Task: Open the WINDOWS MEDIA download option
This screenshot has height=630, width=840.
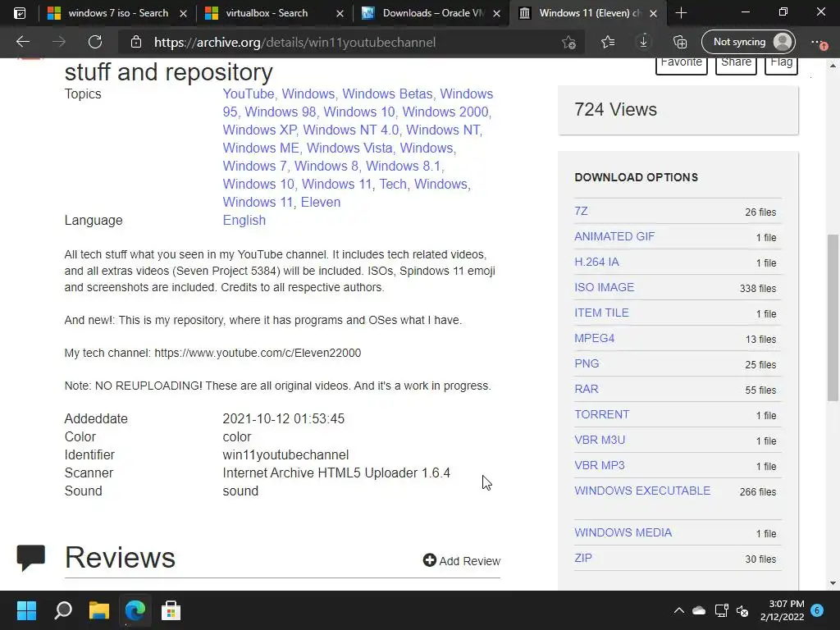Action: coord(623,532)
